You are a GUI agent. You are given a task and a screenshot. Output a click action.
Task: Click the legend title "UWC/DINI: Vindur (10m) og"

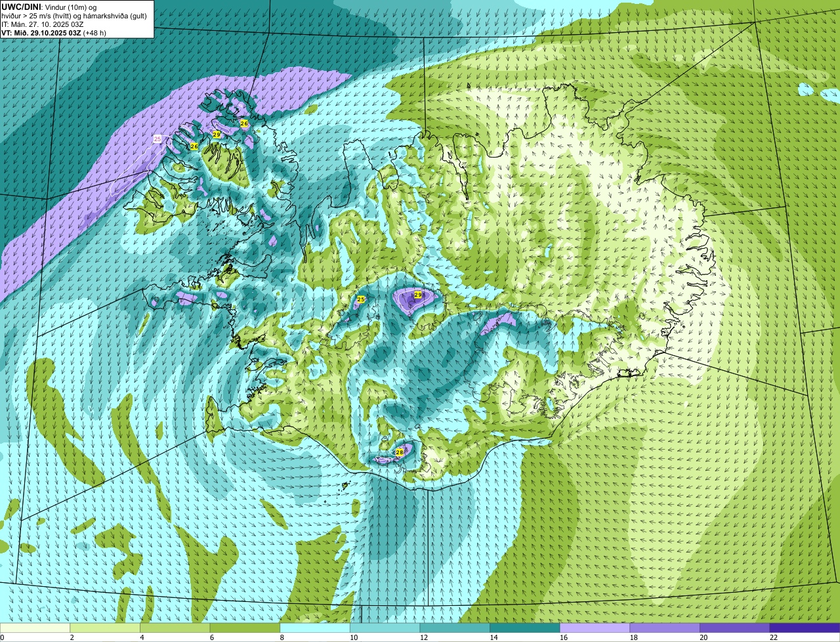click(49, 7)
